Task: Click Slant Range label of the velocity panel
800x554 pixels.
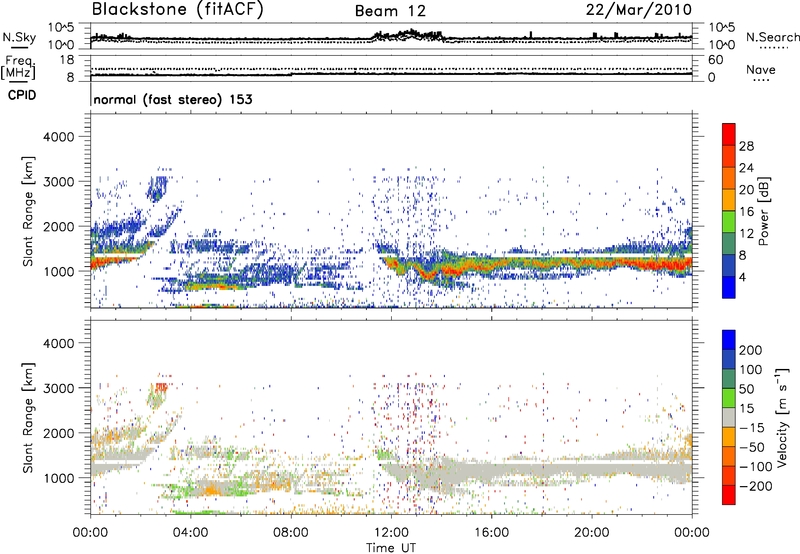Action: tap(28, 417)
